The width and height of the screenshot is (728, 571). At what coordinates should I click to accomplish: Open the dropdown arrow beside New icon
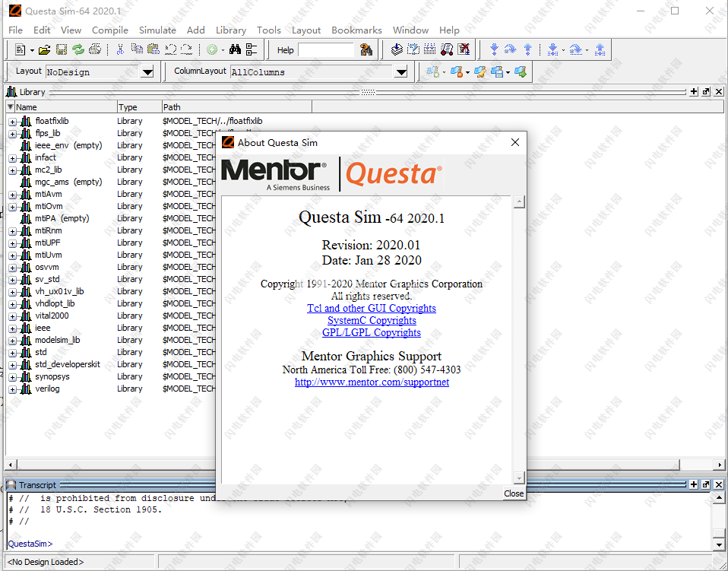pyautogui.click(x=32, y=50)
